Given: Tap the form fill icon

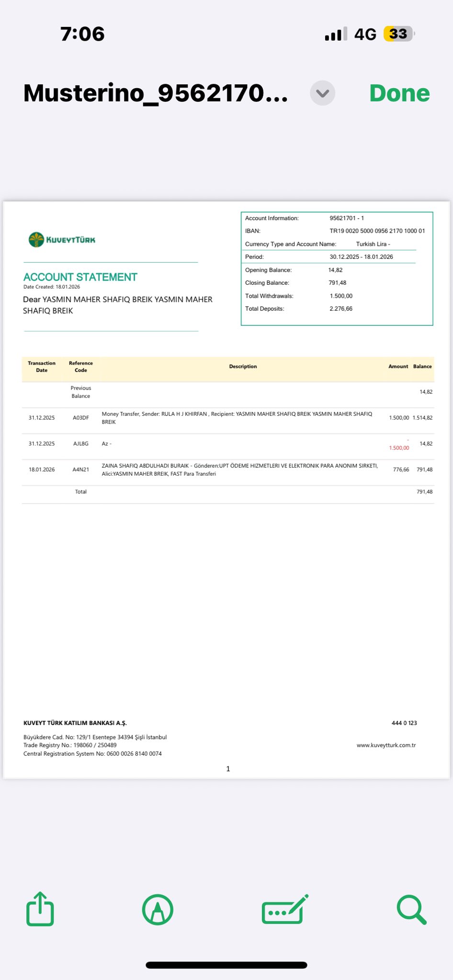Looking at the screenshot, I should pos(284,909).
